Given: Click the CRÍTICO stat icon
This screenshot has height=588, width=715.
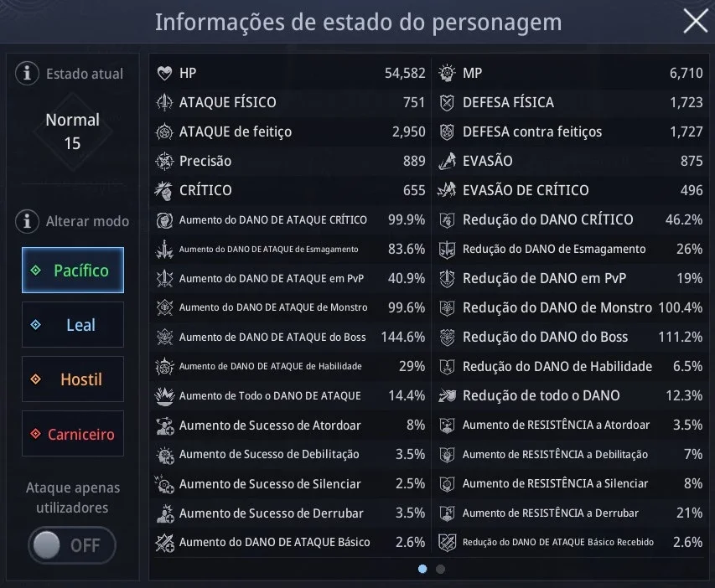Looking at the screenshot, I should pyautogui.click(x=163, y=190).
